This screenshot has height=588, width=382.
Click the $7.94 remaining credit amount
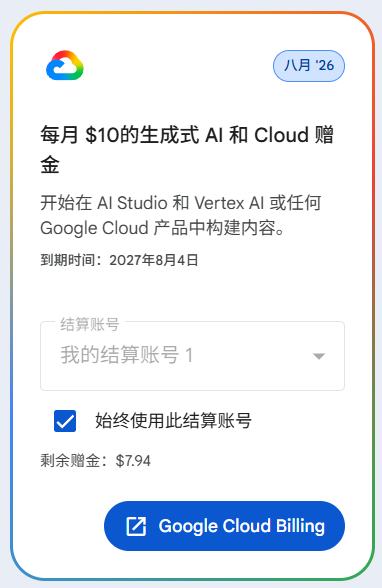pyautogui.click(x=133, y=461)
